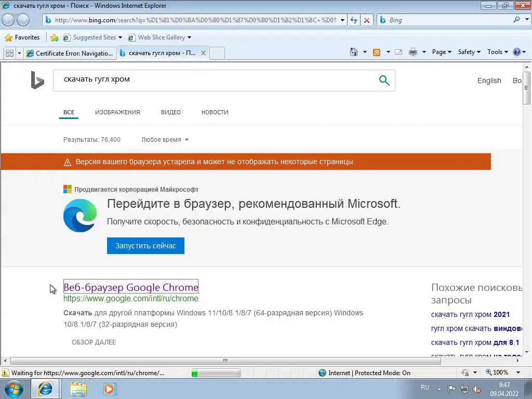This screenshot has height=399, width=532.
Task: Click the Forward navigation arrow
Action: (x=23, y=20)
